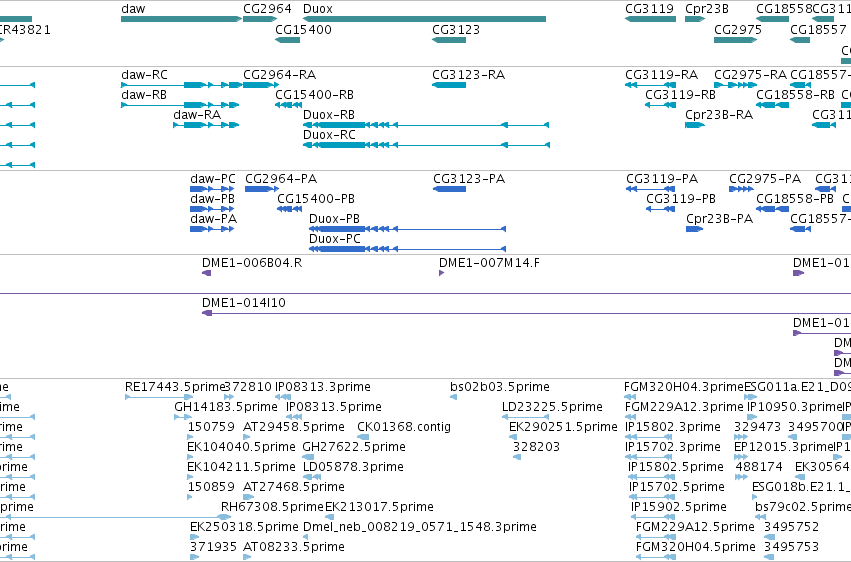This screenshot has height=562, width=851.
Task: Click the Duox-RC transcript line
Action: point(426,145)
